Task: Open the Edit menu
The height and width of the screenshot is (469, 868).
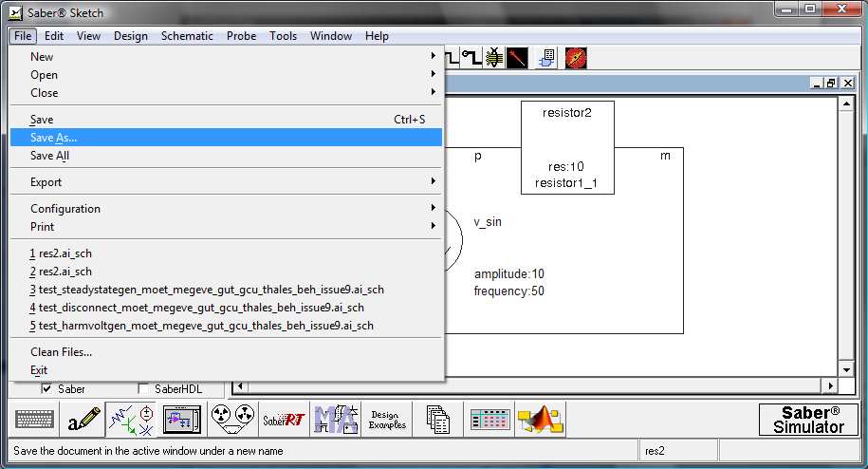Action: pyautogui.click(x=54, y=36)
